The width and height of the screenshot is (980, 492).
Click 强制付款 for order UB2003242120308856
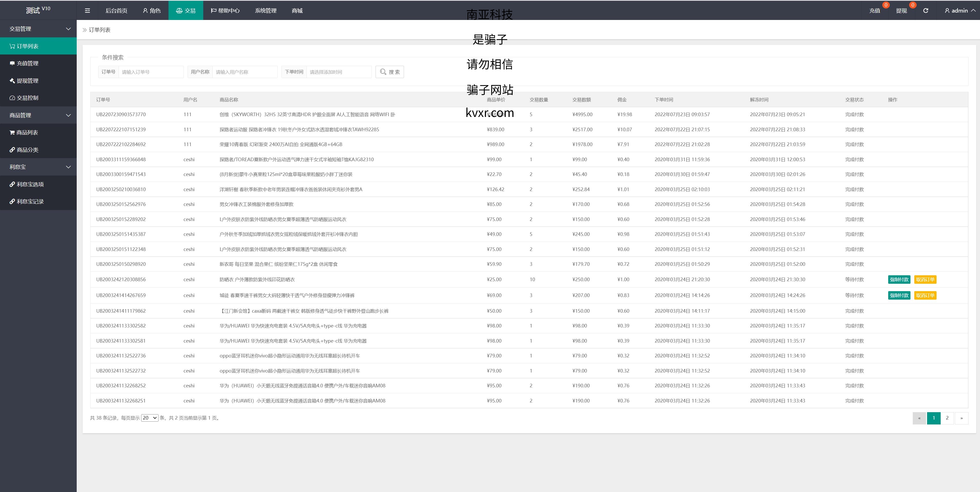pyautogui.click(x=899, y=279)
